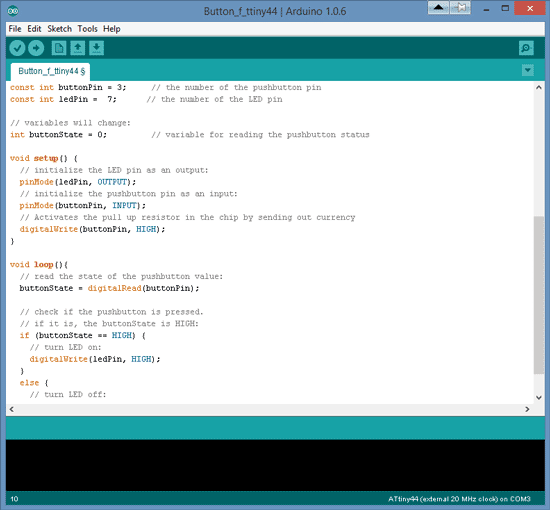The height and width of the screenshot is (510, 550).
Task: Maximize the Arduino window
Action: coord(505,9)
